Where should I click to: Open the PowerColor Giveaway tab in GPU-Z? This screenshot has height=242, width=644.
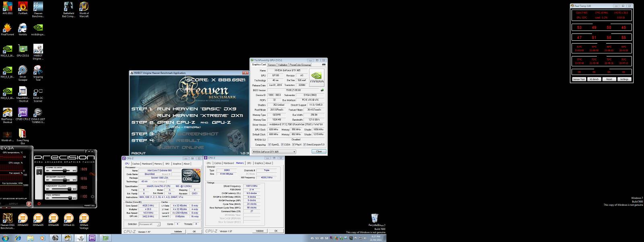300,65
